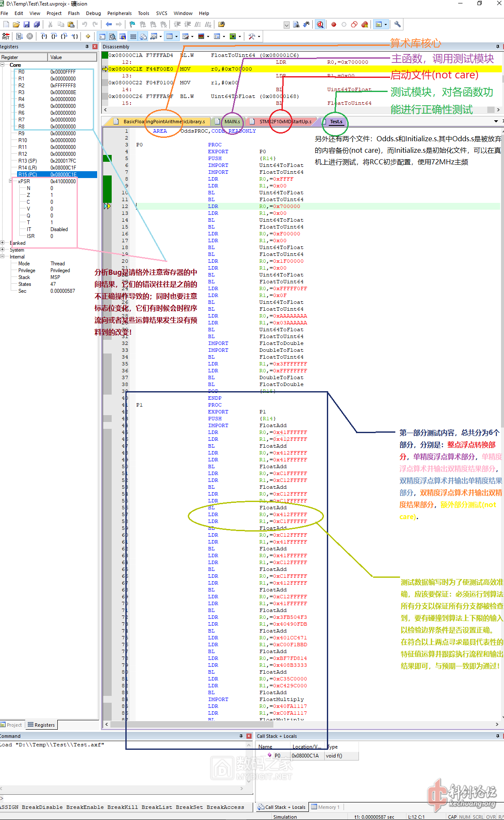
Task: Click the Step Over icon
Action: [x=54, y=36]
